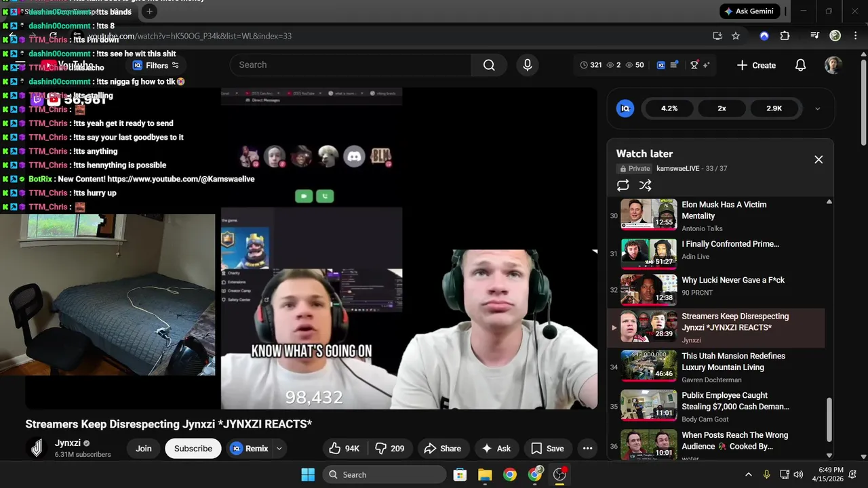Toggle shuffle playlist in Watch later
The image size is (868, 488).
[645, 185]
